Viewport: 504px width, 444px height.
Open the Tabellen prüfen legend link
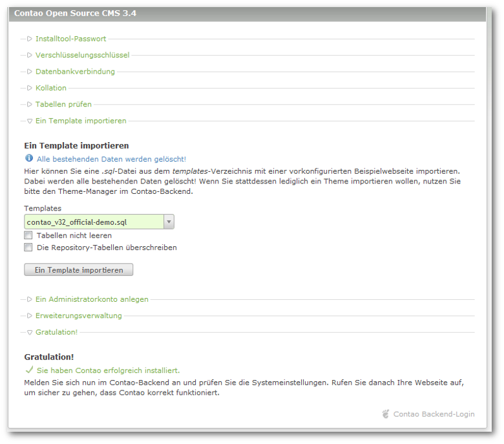pyautogui.click(x=63, y=105)
